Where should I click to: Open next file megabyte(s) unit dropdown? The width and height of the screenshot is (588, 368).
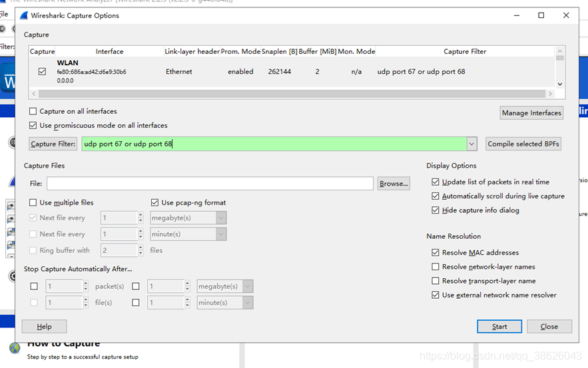pos(221,218)
